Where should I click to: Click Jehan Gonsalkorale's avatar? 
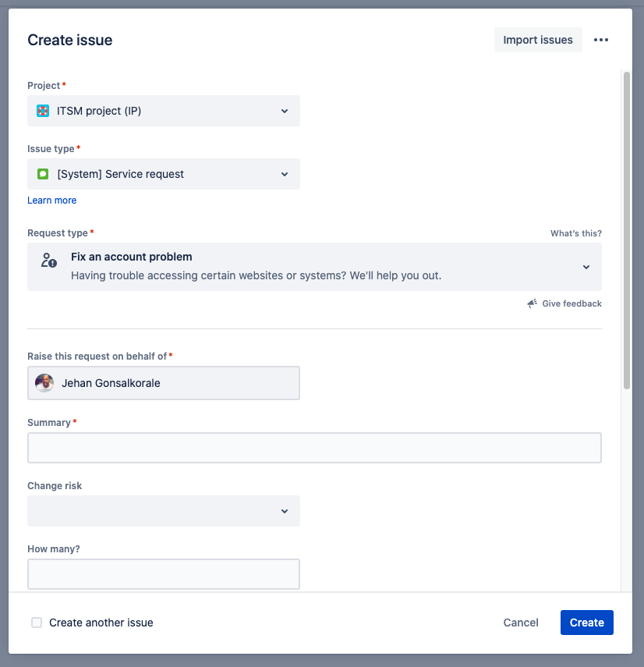(44, 383)
